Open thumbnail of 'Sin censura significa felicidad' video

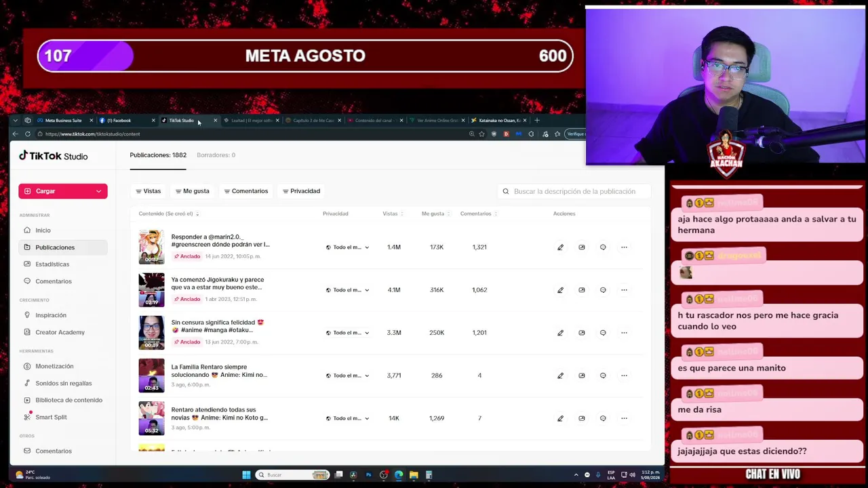[151, 333]
